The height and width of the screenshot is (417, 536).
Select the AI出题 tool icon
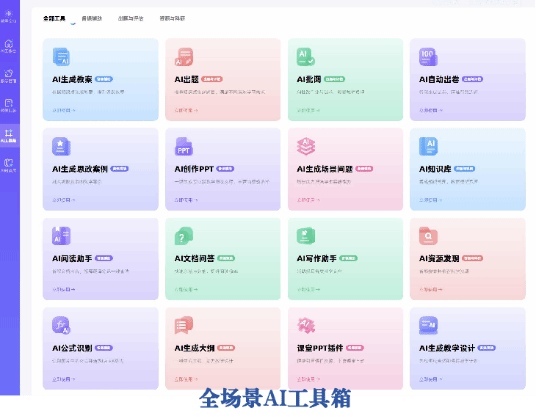tap(184, 57)
